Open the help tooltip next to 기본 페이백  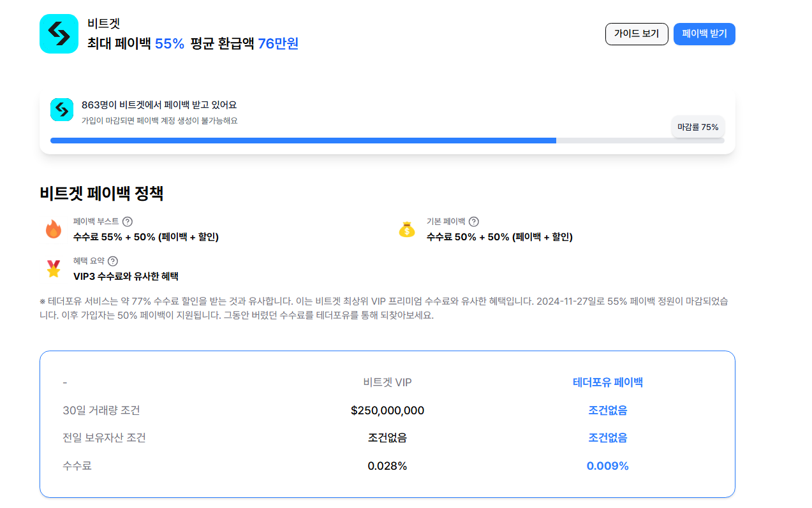point(473,222)
